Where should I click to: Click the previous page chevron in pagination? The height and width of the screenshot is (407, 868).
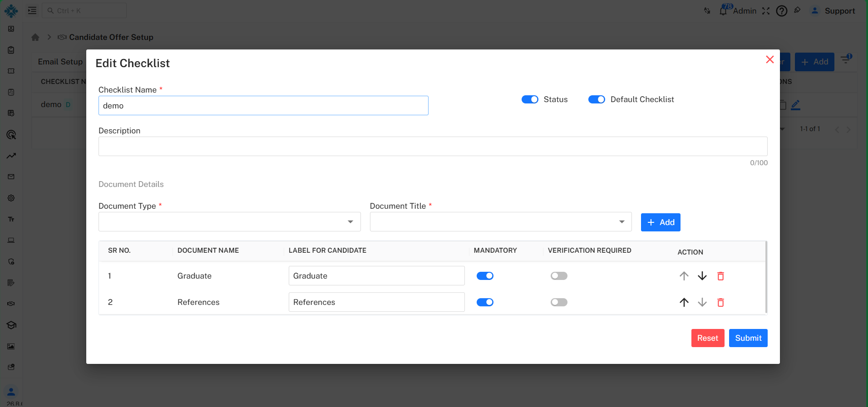tap(837, 129)
